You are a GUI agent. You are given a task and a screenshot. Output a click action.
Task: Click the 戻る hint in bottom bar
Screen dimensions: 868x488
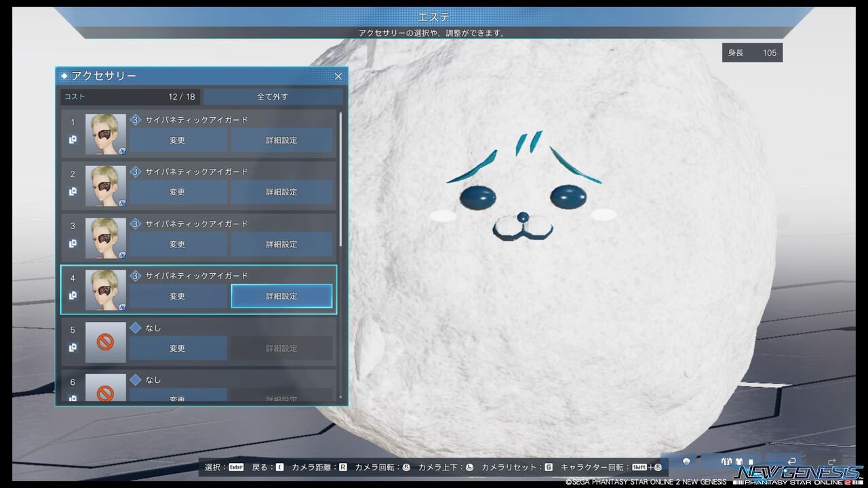pyautogui.click(x=268, y=467)
